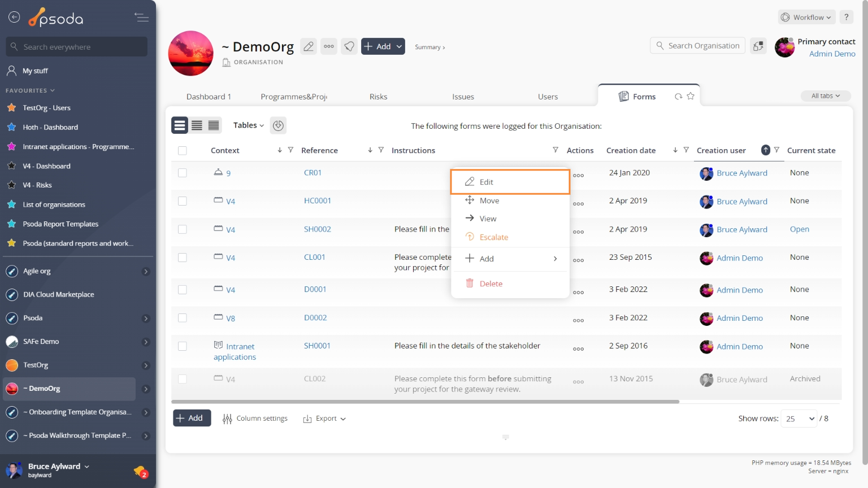Open Column settings
This screenshot has height=488, width=868.
(255, 419)
